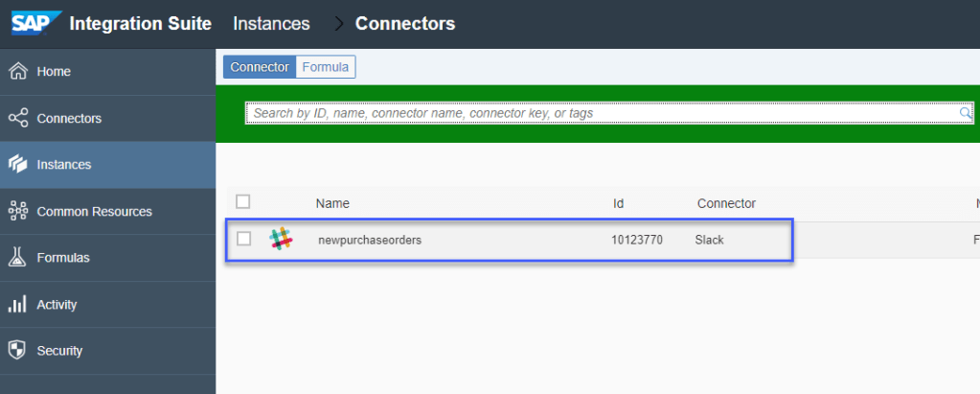Screen dimensions: 980x394
Task: Click the Instances icon in sidebar
Action: pyautogui.click(x=17, y=164)
